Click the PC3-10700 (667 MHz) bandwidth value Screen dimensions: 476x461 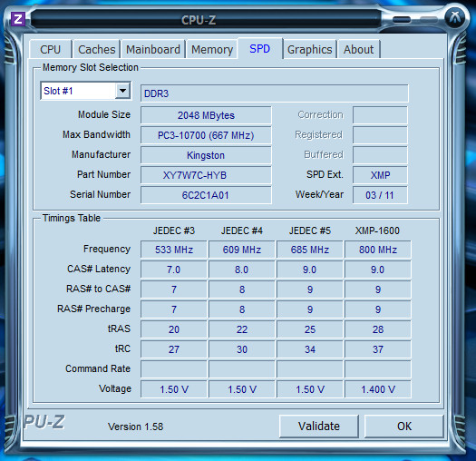coord(206,135)
